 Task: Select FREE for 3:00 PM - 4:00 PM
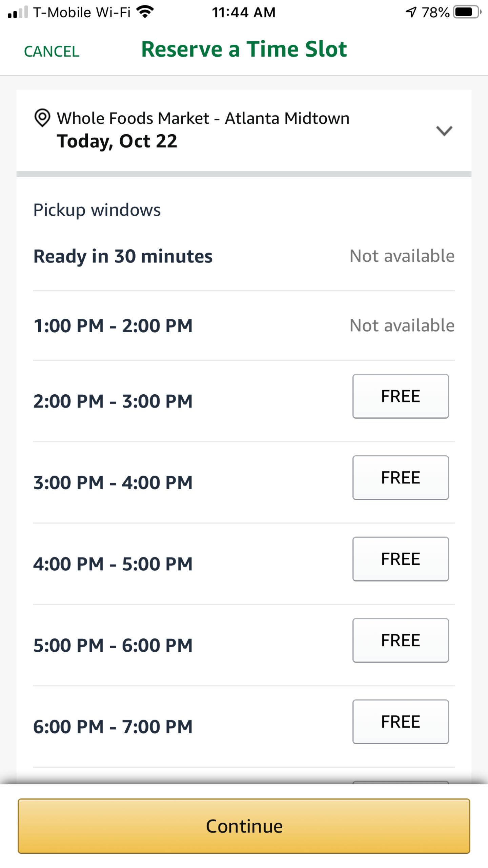(x=400, y=477)
